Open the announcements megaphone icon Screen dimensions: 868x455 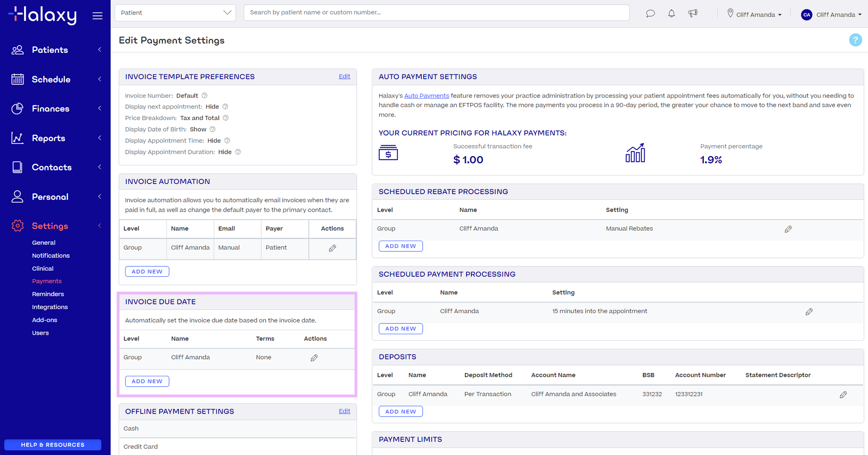(693, 14)
